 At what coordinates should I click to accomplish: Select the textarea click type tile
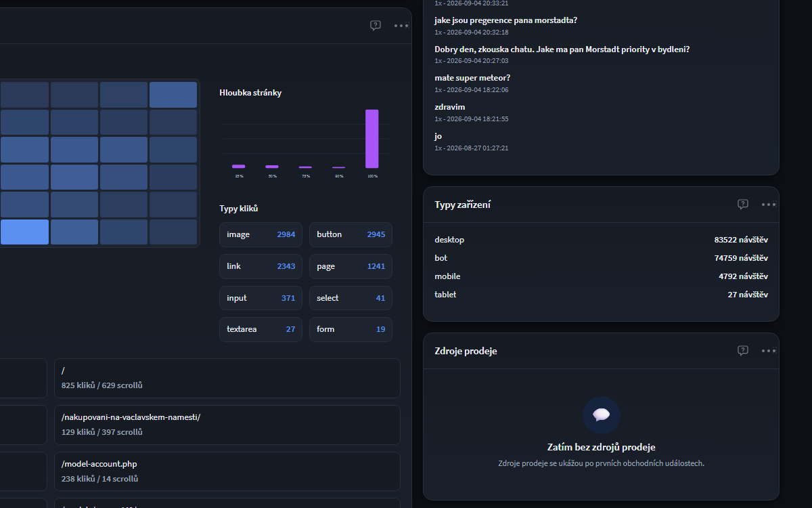click(x=261, y=329)
